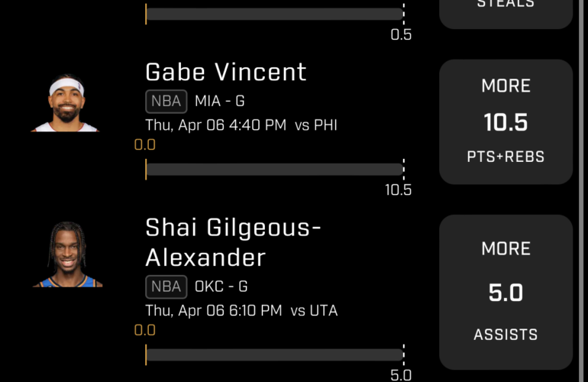Screen dimensions: 588x382
Task: Tap Shai Gilgeous-Alexander's player headshot
Action: click(67, 256)
